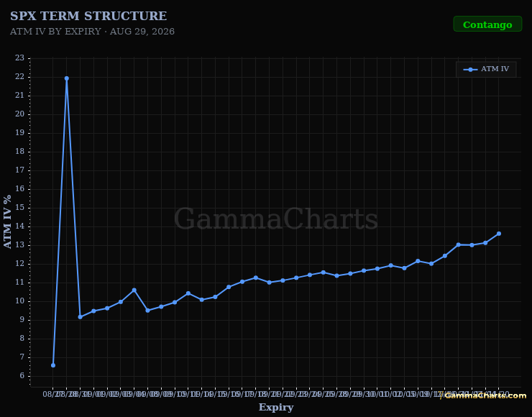Toggle the ATM IV legend entry
The width and height of the screenshot is (532, 417).
click(x=486, y=69)
